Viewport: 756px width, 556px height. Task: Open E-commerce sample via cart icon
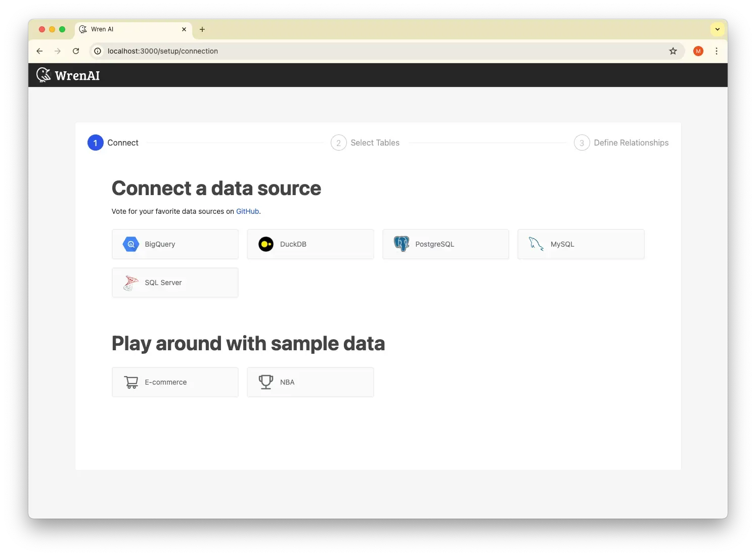131,382
